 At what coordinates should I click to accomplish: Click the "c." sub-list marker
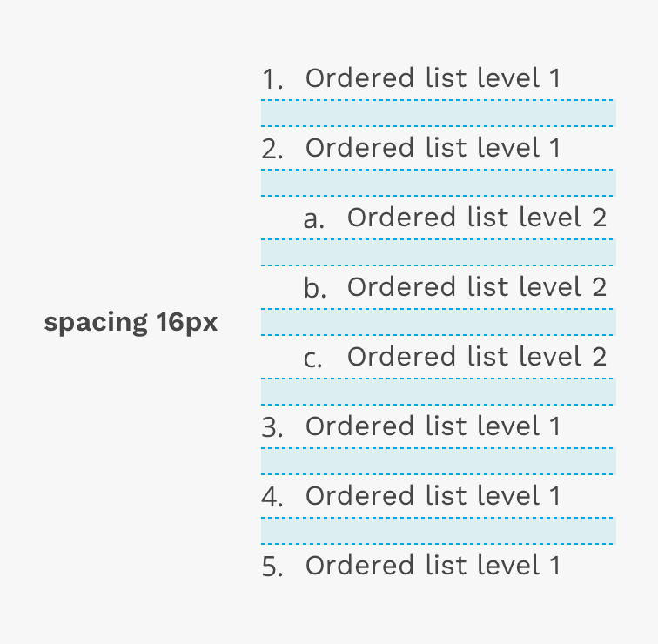tap(313, 359)
